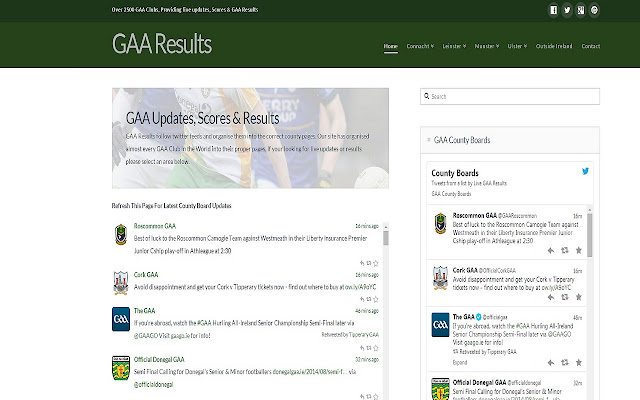Open @GAAGO mention in sidebar tweet
640x400 pixels.
559,334
